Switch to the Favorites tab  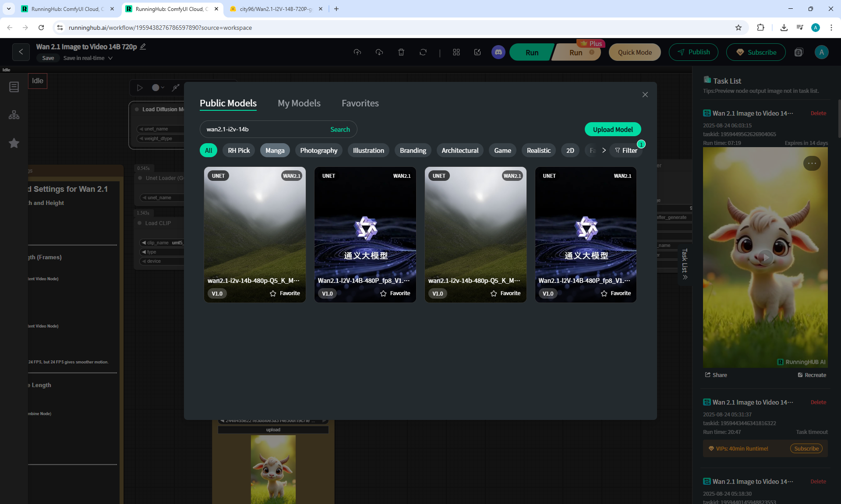(x=360, y=103)
